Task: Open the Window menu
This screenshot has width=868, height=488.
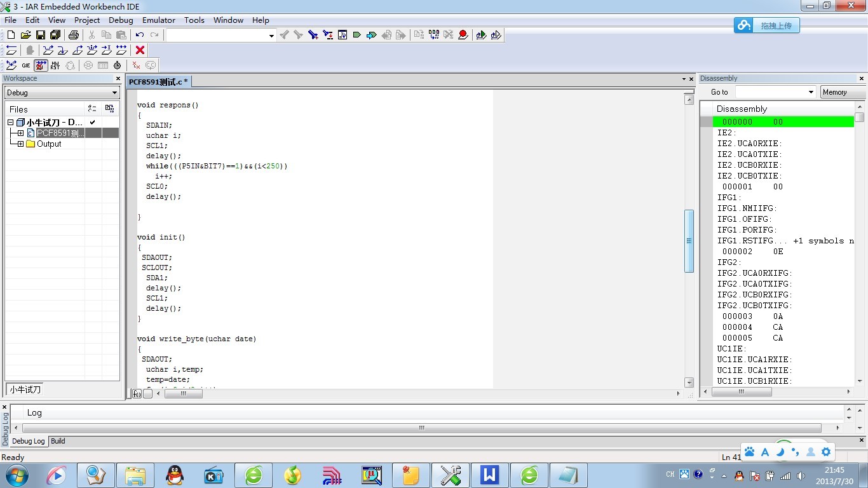Action: (229, 20)
